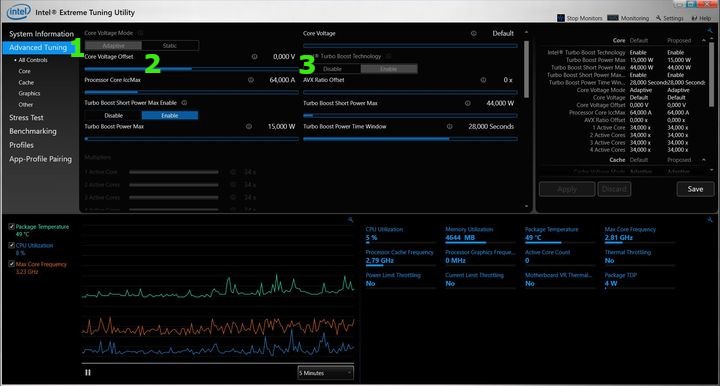Pause the monitoring graph

88,373
